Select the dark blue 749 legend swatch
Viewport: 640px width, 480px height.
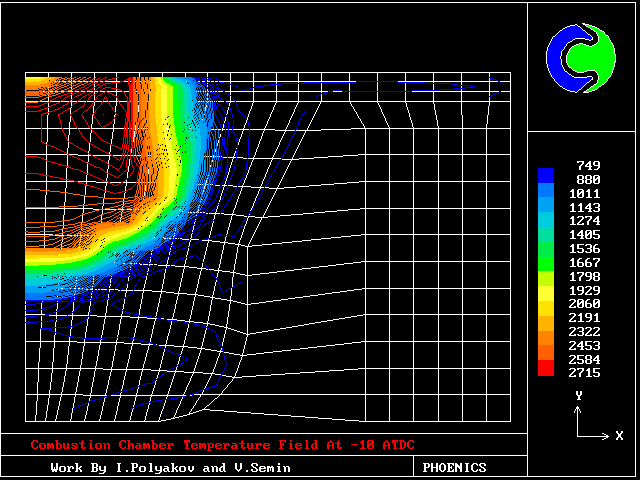coord(545,173)
